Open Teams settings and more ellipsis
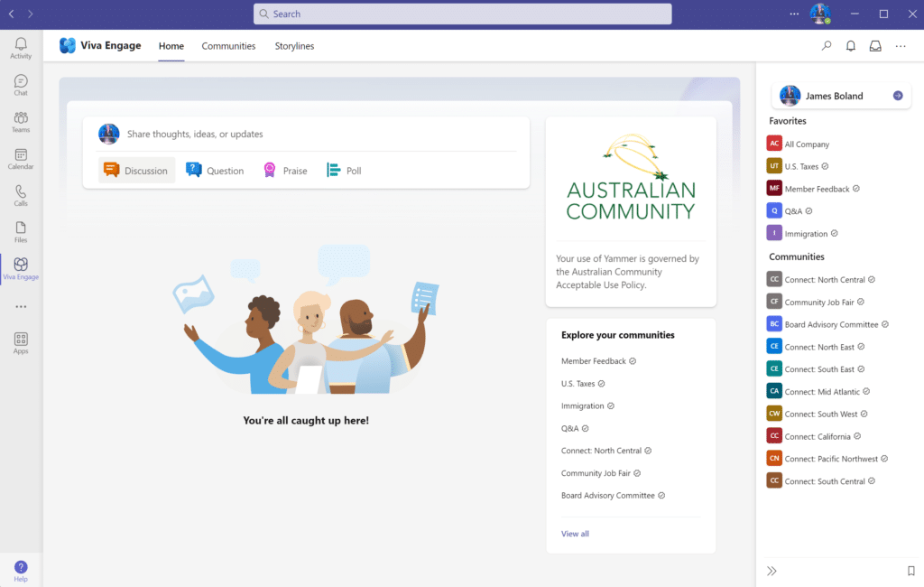The height and width of the screenshot is (587, 924). pos(794,14)
